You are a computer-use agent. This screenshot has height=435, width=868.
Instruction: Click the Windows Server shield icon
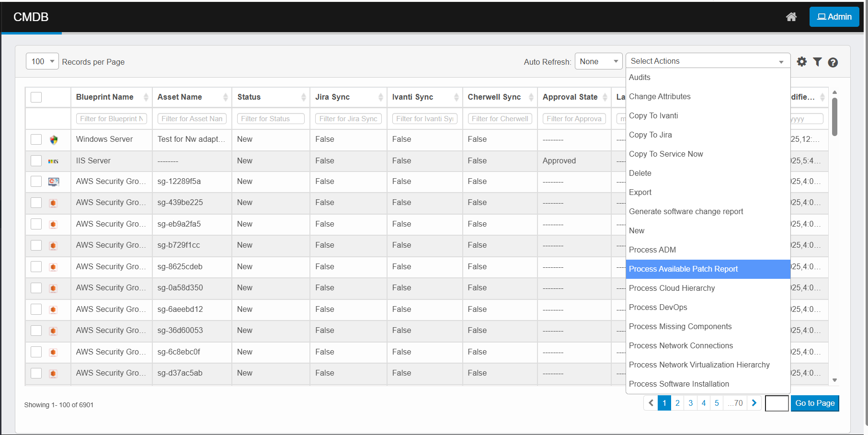click(x=54, y=140)
